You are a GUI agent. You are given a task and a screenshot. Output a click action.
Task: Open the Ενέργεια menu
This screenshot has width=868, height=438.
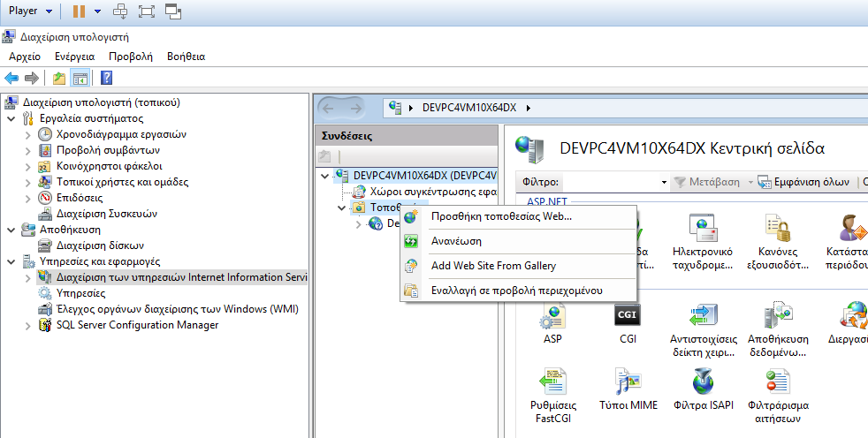[x=74, y=57]
